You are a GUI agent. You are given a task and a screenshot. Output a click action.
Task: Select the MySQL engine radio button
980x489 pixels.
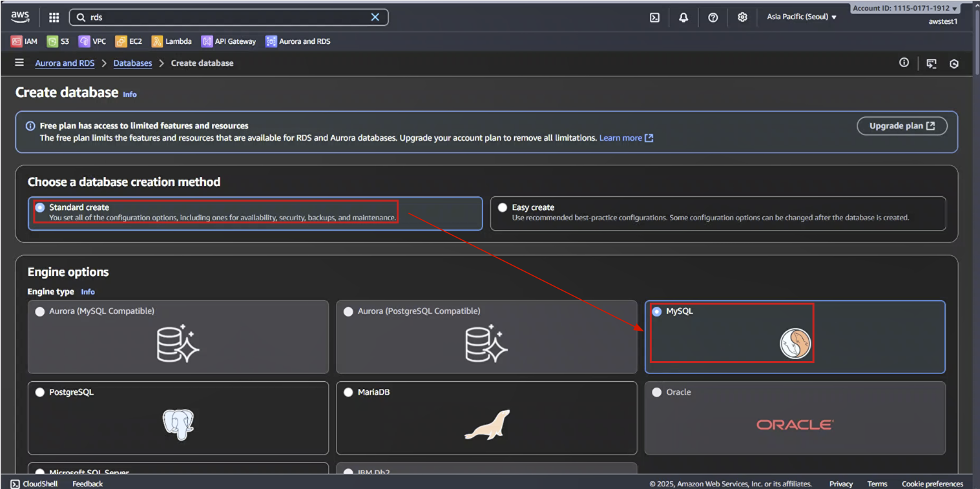[x=657, y=311]
